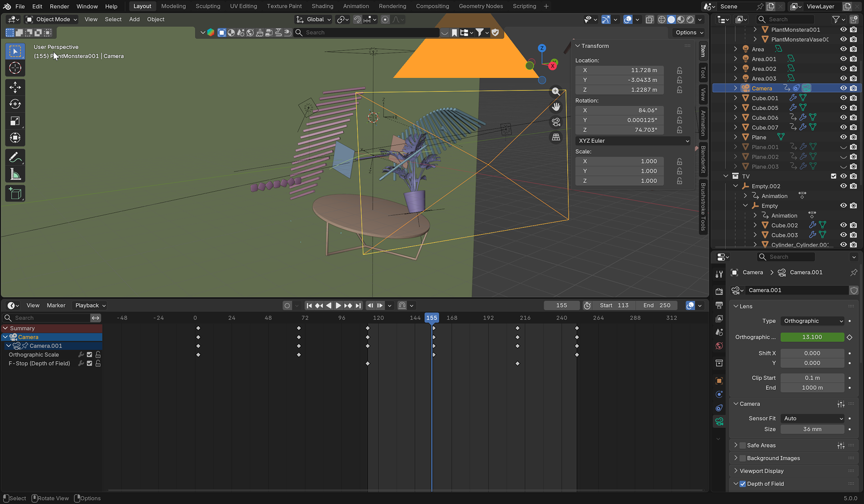Select the Add Cube tool
The height and width of the screenshot is (504, 864).
(15, 194)
